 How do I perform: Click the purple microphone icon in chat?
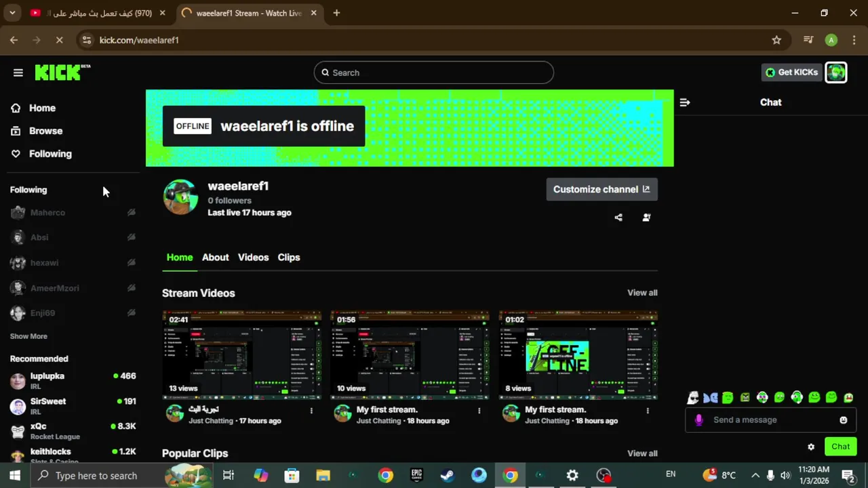pyautogui.click(x=699, y=420)
